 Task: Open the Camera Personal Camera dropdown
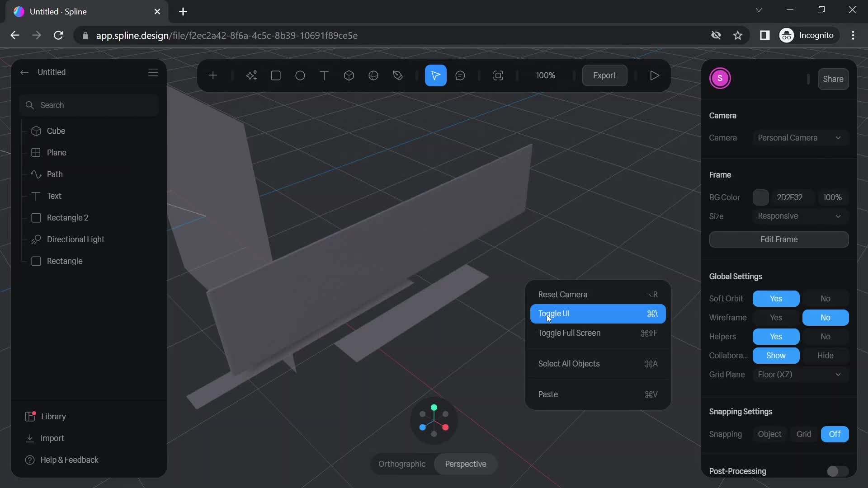click(800, 138)
